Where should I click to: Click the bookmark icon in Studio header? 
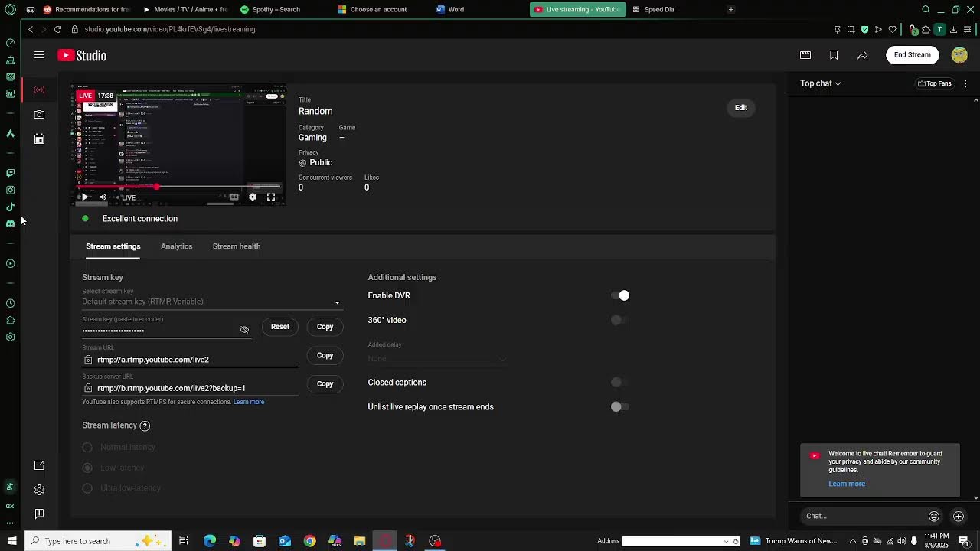point(834,55)
